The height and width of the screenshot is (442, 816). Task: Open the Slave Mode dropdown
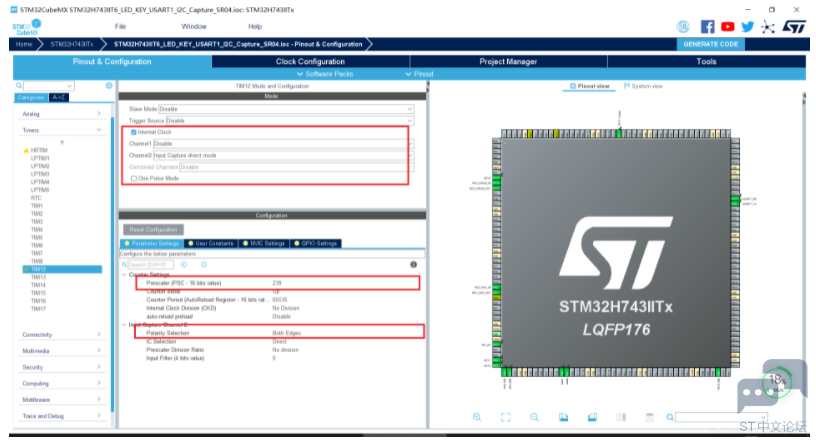286,109
